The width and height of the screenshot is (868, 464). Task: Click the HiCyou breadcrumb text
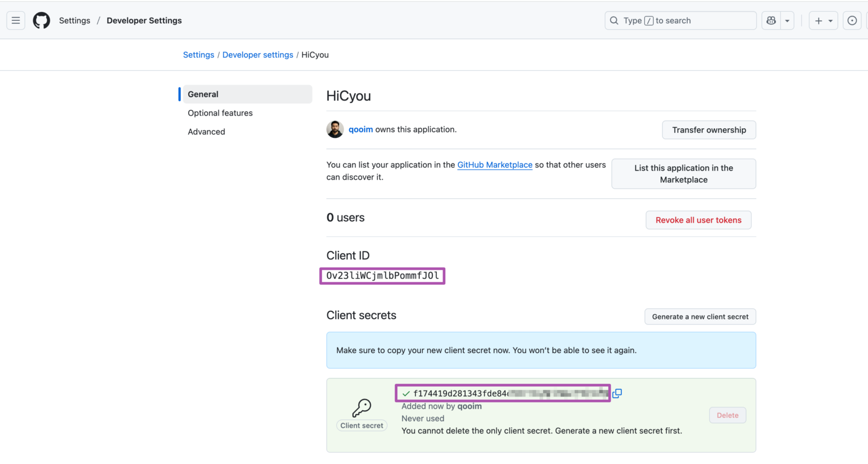click(x=315, y=55)
